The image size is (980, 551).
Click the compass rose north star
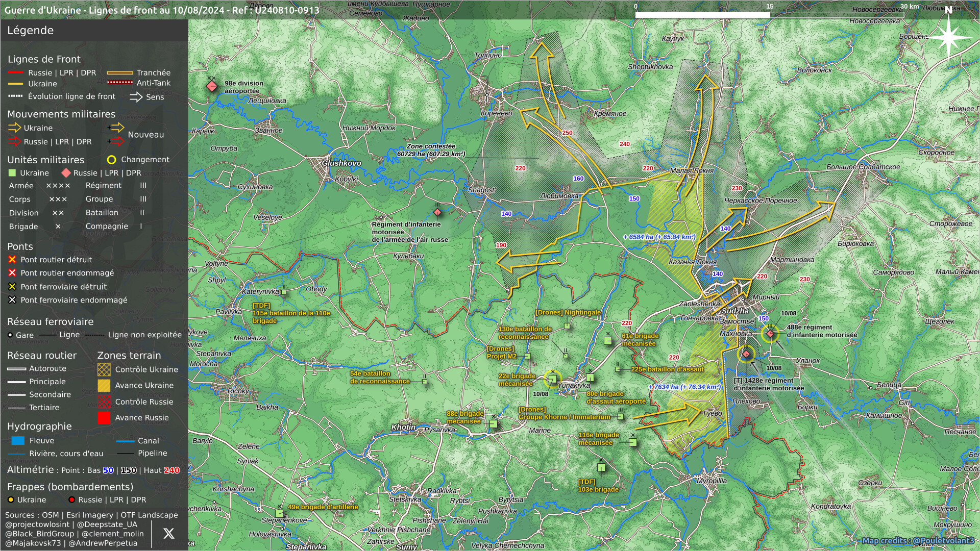(x=948, y=38)
